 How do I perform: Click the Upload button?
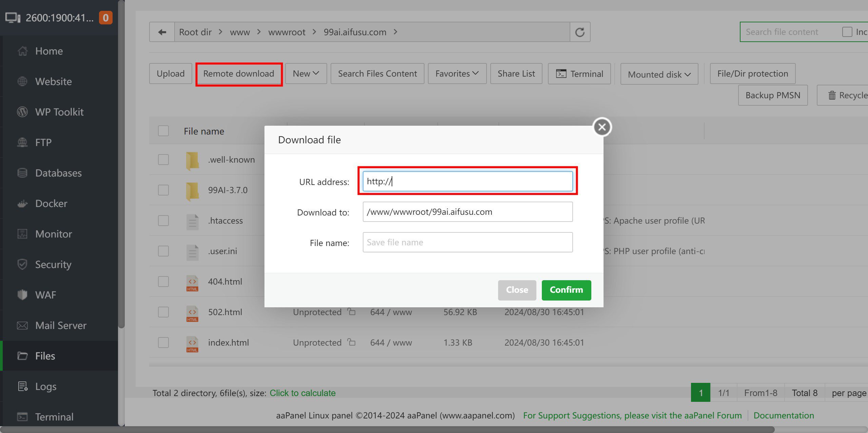click(171, 74)
